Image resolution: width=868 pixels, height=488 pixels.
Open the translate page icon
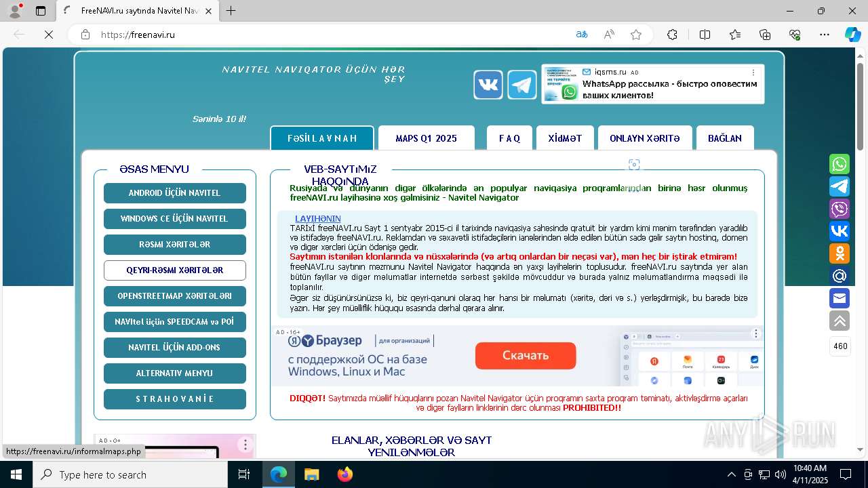click(x=582, y=35)
